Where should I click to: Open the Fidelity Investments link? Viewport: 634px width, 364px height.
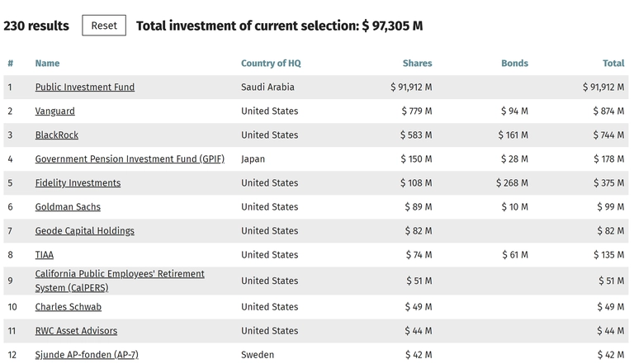point(78,182)
